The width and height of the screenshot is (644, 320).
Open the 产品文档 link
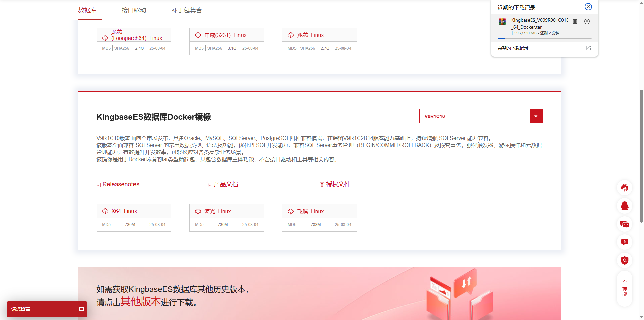(x=226, y=184)
